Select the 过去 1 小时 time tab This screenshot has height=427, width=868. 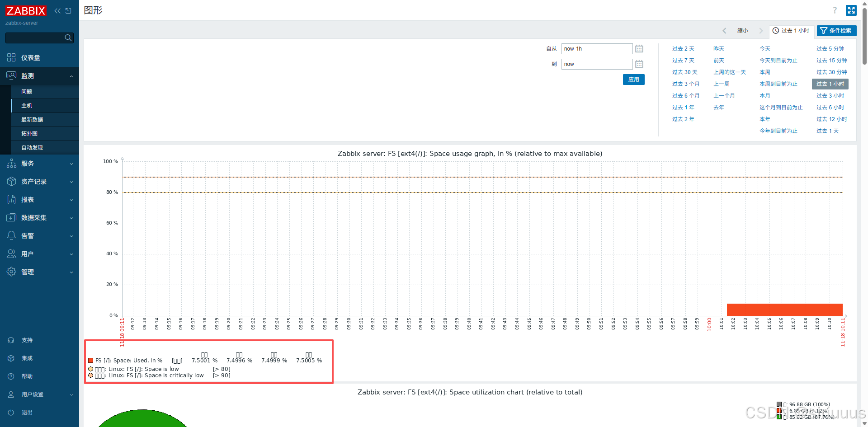click(791, 31)
